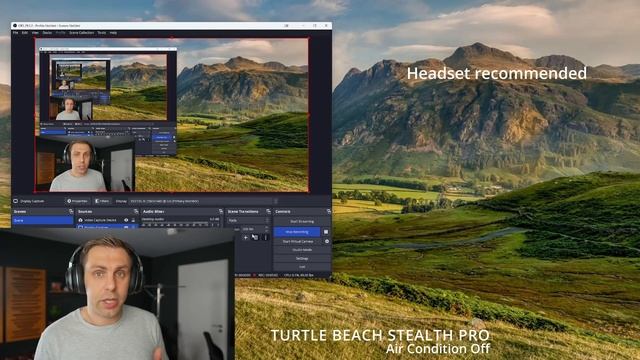The width and height of the screenshot is (640, 360).
Task: Click the webcam preview in OBS canvas
Action: tap(85, 164)
